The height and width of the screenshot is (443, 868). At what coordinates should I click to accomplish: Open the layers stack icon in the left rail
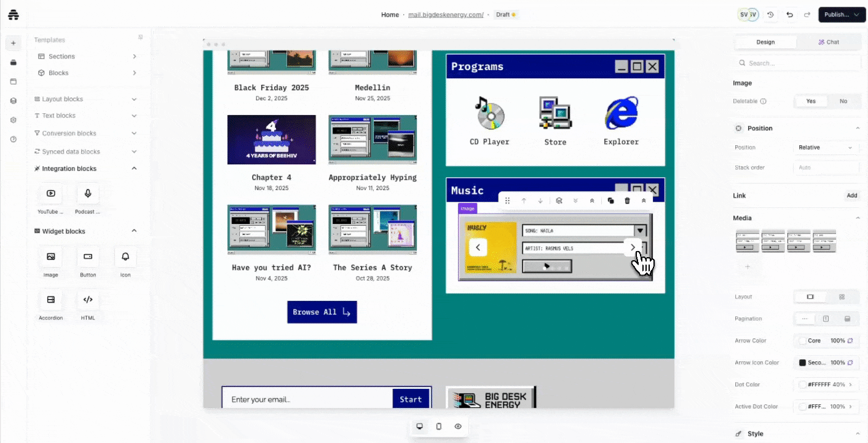click(14, 101)
